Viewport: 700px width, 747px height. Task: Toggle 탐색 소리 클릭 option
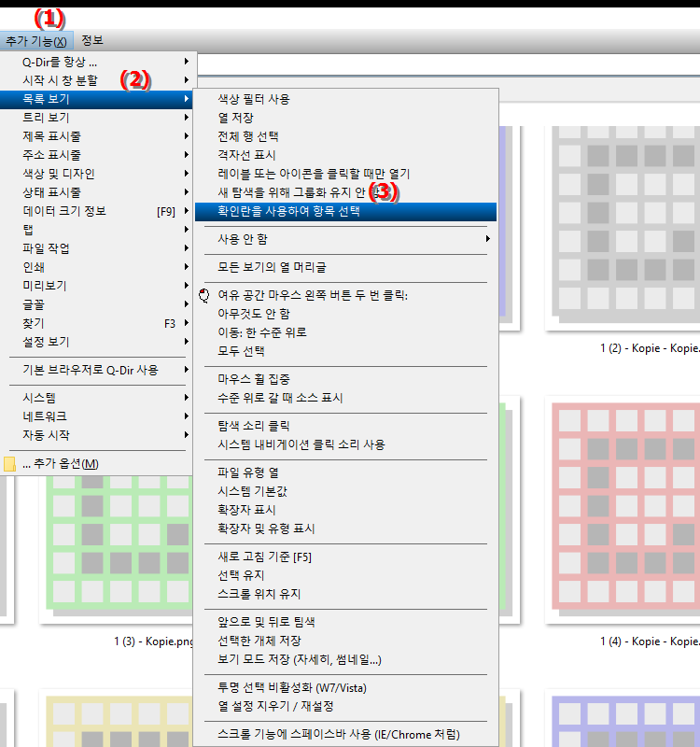[345, 426]
